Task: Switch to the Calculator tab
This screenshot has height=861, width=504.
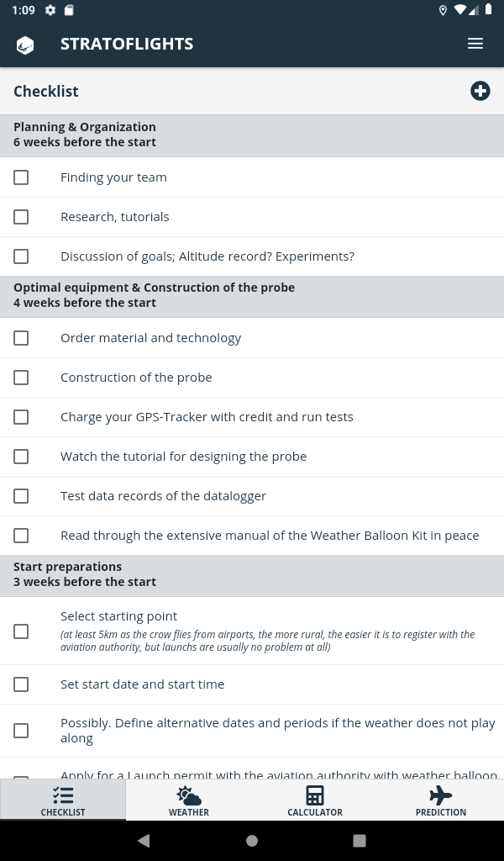Action: 315,800
